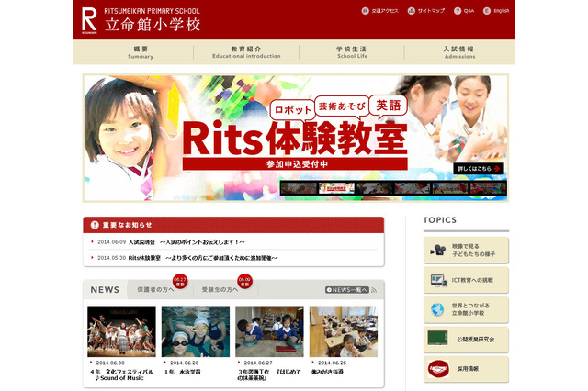
Task: Click the 2014.06.27 news date
Action: pyautogui.click(x=258, y=363)
